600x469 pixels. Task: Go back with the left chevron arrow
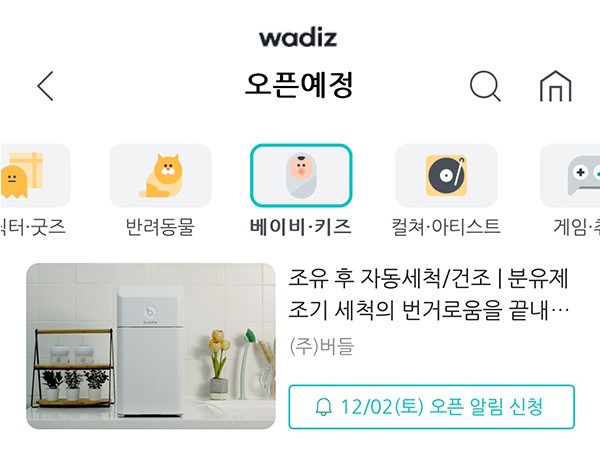(x=46, y=86)
